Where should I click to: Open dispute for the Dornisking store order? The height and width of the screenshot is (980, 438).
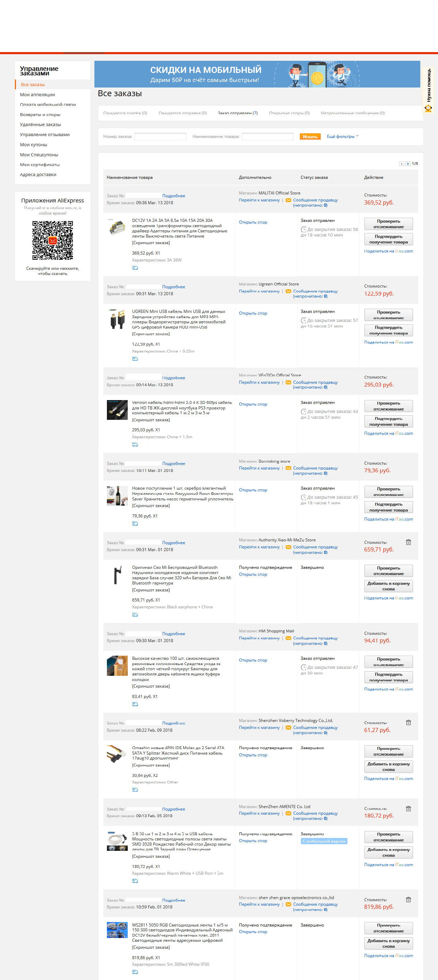point(253,490)
